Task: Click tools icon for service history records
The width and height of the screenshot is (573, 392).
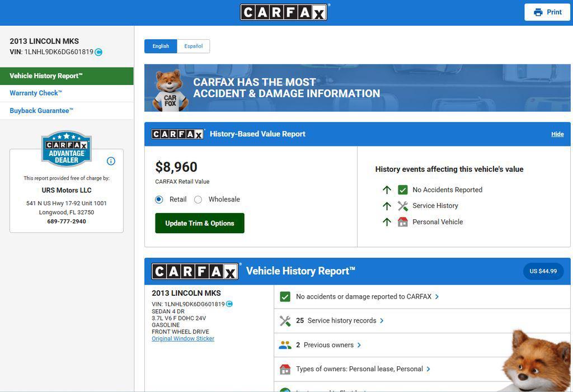Action: tap(285, 321)
